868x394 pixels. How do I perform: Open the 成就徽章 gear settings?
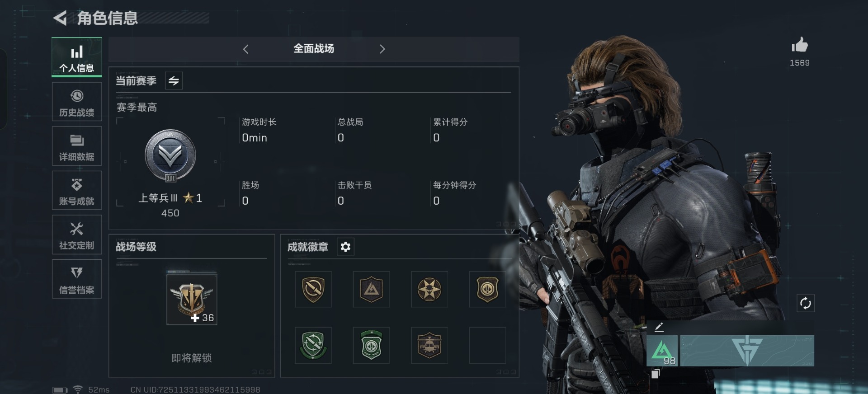(x=345, y=247)
